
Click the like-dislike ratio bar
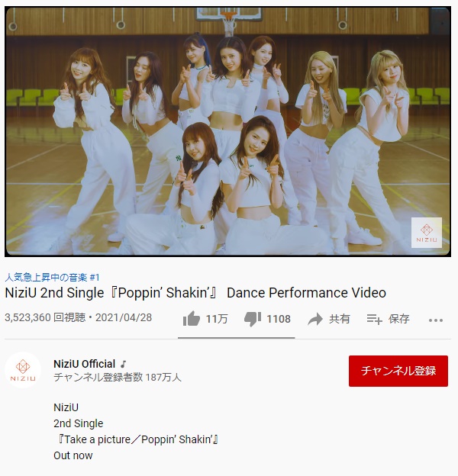(237, 338)
